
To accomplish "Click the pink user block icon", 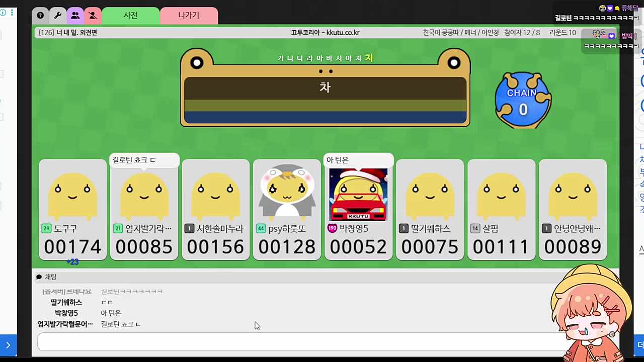I will 93,16.
